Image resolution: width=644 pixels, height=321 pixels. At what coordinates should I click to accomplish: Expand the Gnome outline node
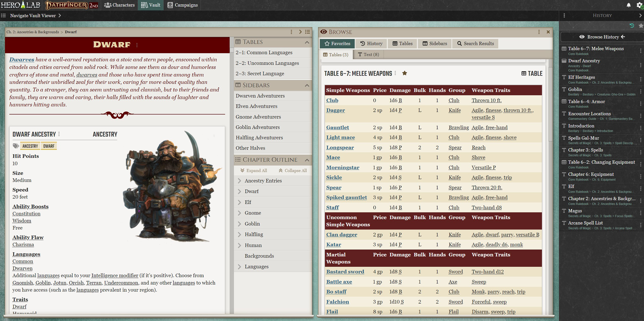(x=239, y=213)
